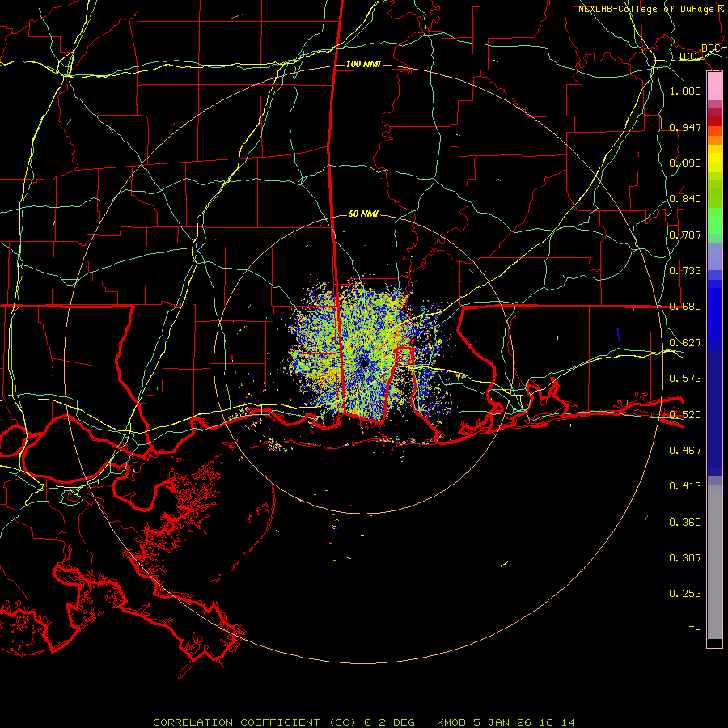Click the 100 NMI range ring label

[x=363, y=64]
